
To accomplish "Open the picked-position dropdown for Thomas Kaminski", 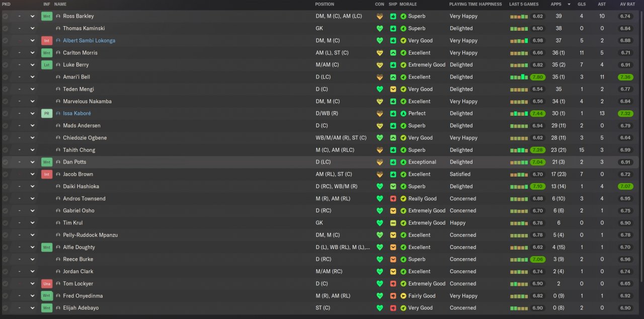I will click(x=33, y=29).
